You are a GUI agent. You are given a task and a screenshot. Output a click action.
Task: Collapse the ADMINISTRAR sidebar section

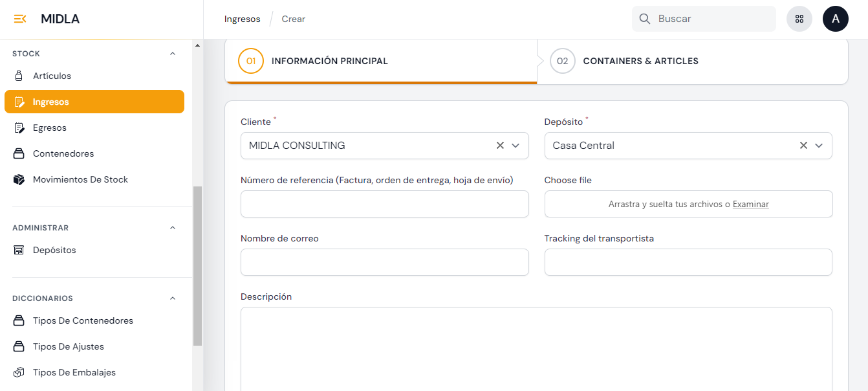click(x=173, y=228)
